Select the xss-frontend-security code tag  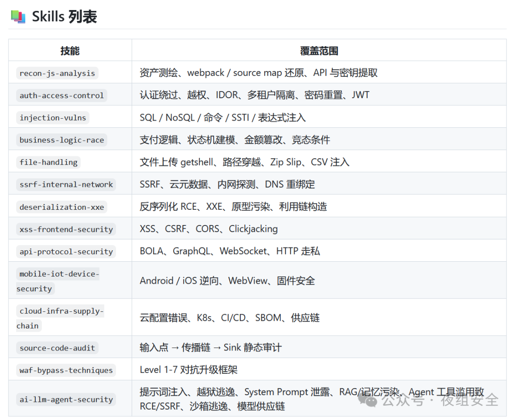[x=66, y=229]
